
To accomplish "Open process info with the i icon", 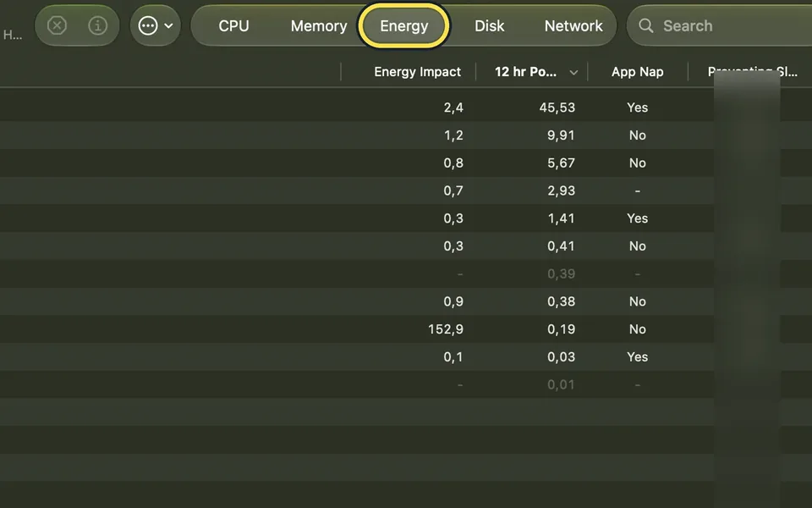I will pyautogui.click(x=98, y=25).
